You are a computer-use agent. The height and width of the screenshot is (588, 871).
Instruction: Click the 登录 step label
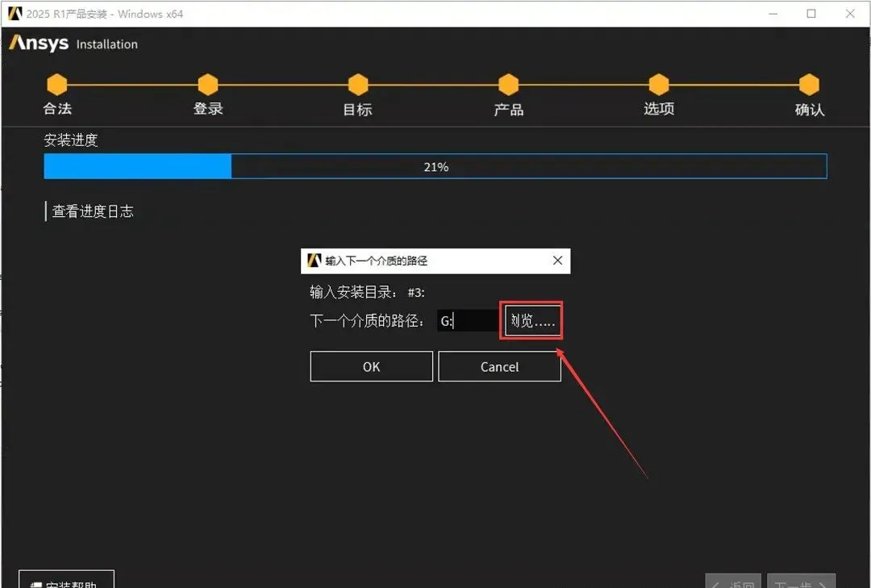click(x=208, y=108)
